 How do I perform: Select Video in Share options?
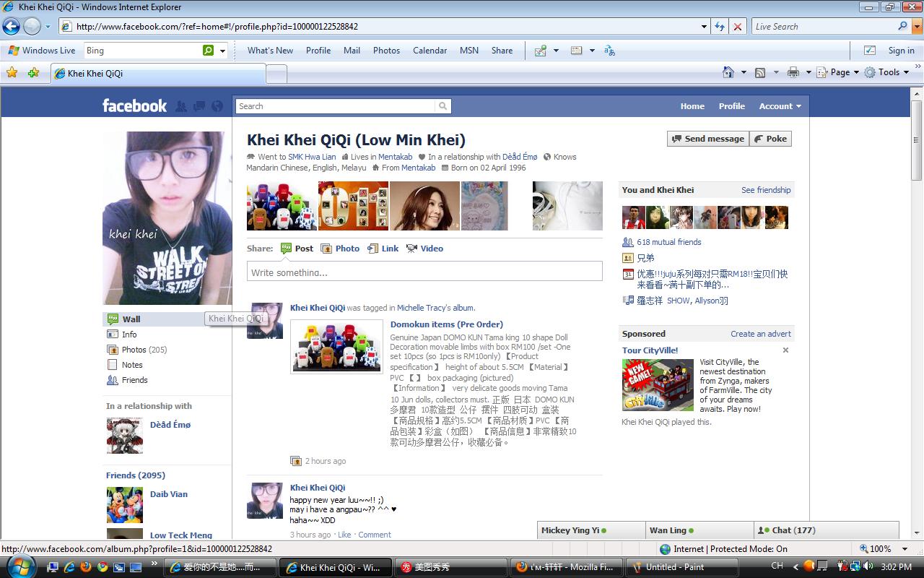coord(424,249)
